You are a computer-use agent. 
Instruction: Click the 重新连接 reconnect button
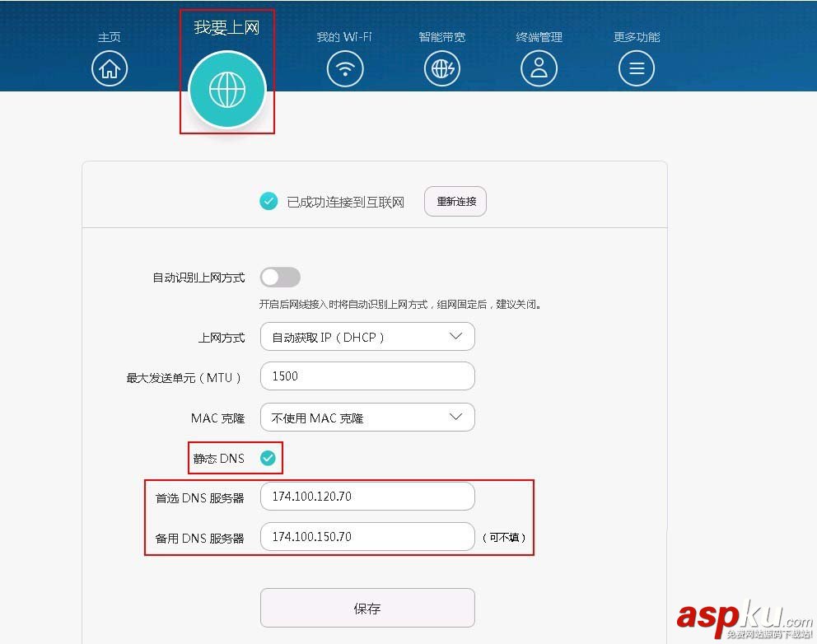click(x=455, y=201)
